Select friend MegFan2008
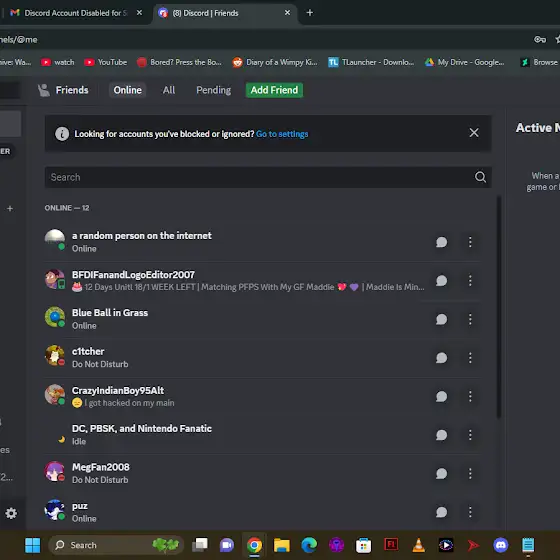The image size is (560, 560). pos(262,474)
